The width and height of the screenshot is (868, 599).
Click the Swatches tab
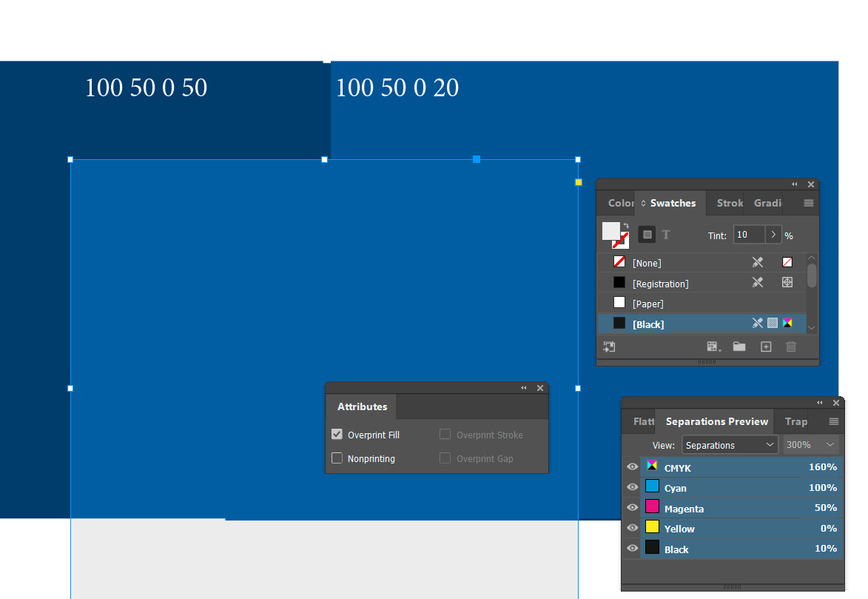672,203
